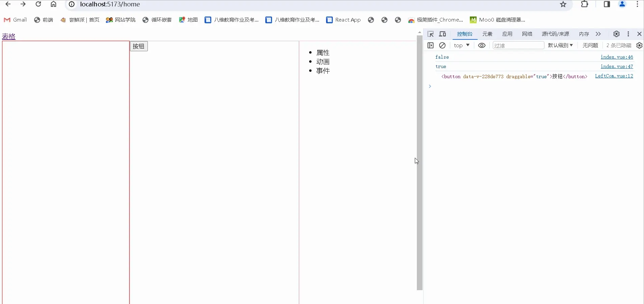Image resolution: width=644 pixels, height=304 pixels.
Task: Activate DevTools inspect element picker
Action: point(430,34)
